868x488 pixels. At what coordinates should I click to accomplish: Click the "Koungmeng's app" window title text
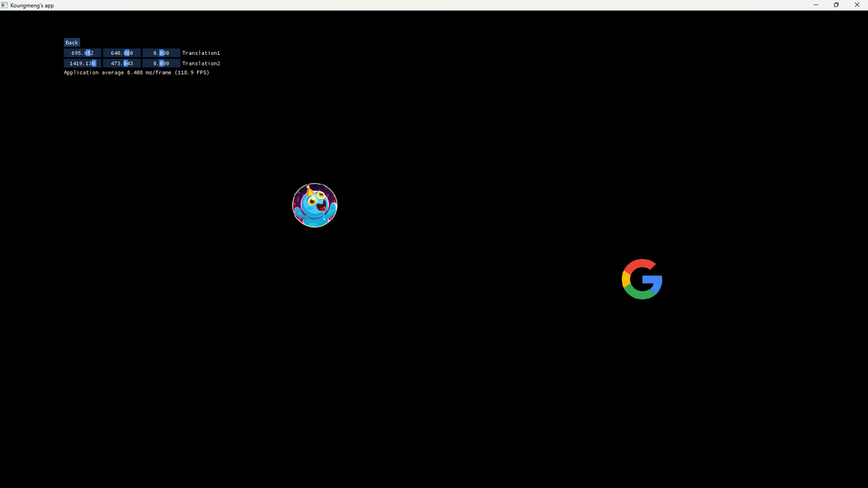(x=32, y=5)
